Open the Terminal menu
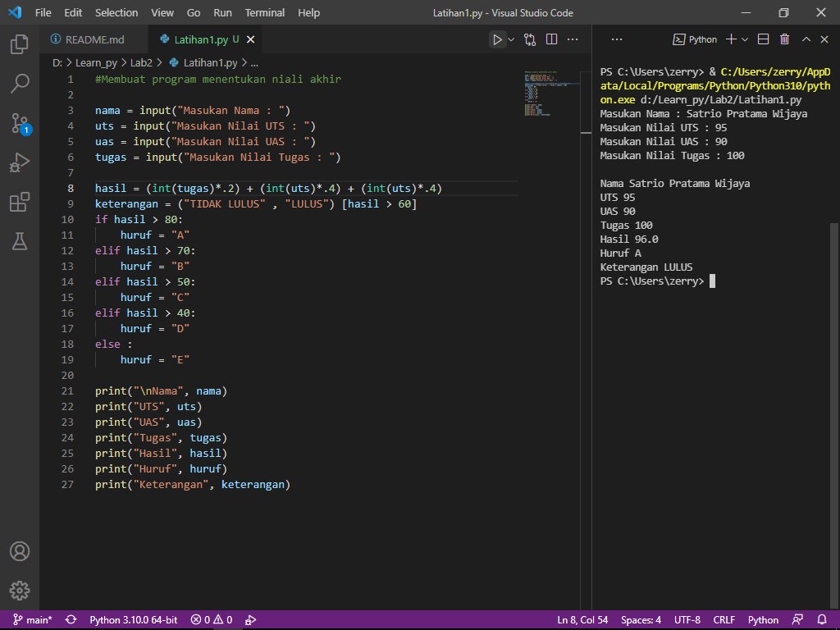The height and width of the screenshot is (630, 840). coord(265,13)
